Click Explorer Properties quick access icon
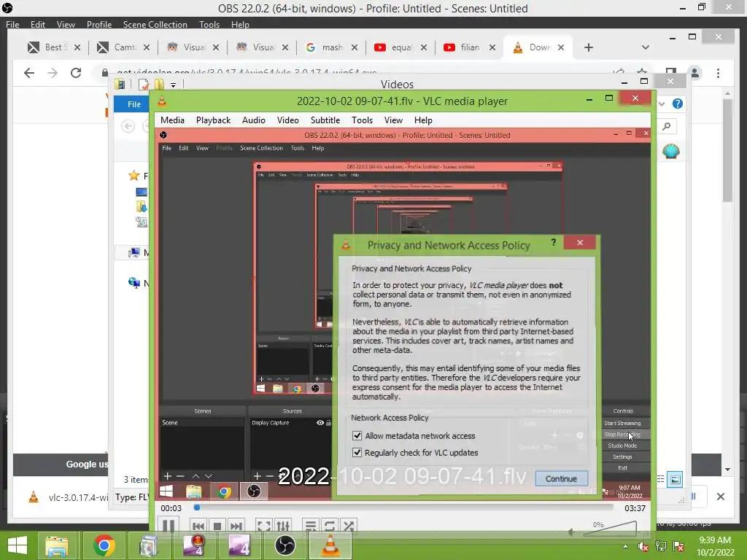The image size is (747, 560). click(143, 85)
